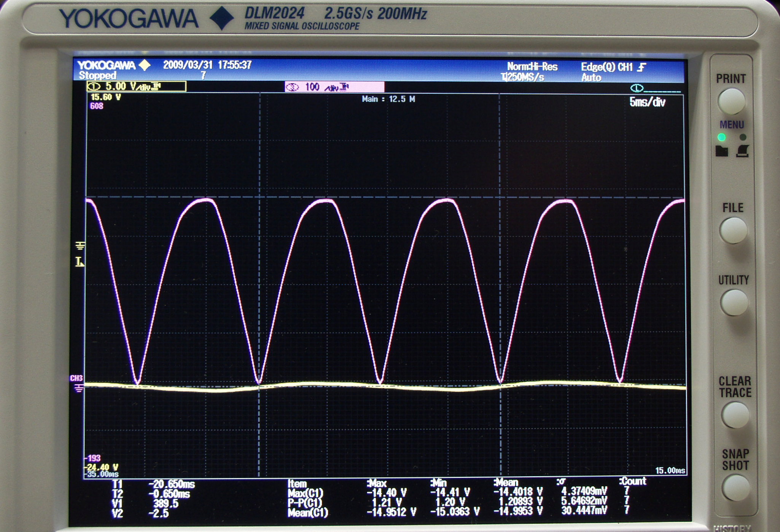Click the 5ms/div timebase readout

pos(647,102)
